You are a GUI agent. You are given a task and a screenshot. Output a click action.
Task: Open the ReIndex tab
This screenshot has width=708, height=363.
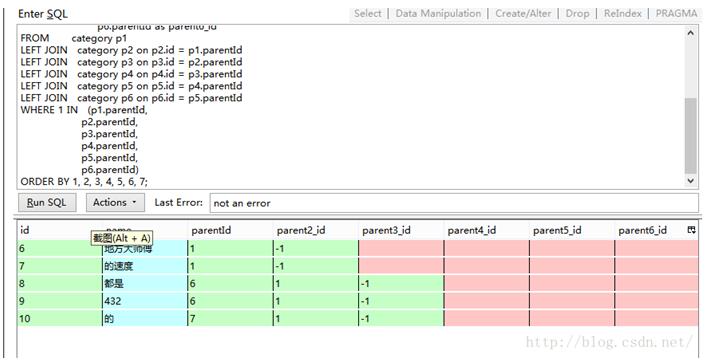623,14
